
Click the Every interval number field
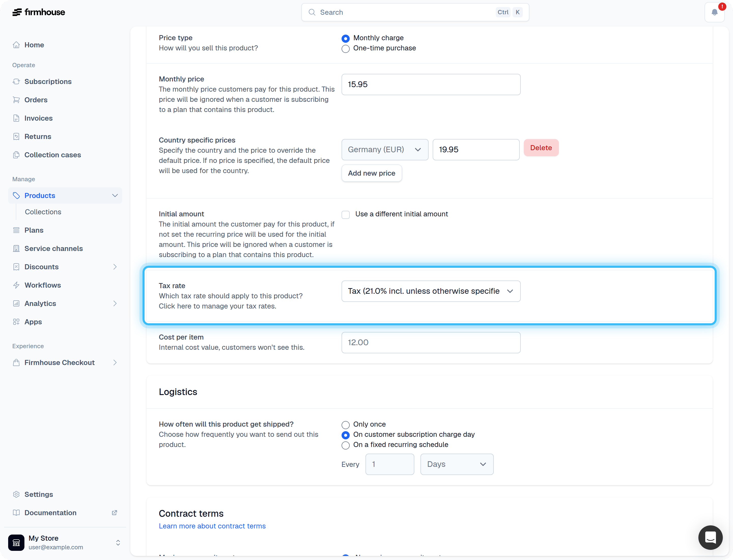coord(390,464)
